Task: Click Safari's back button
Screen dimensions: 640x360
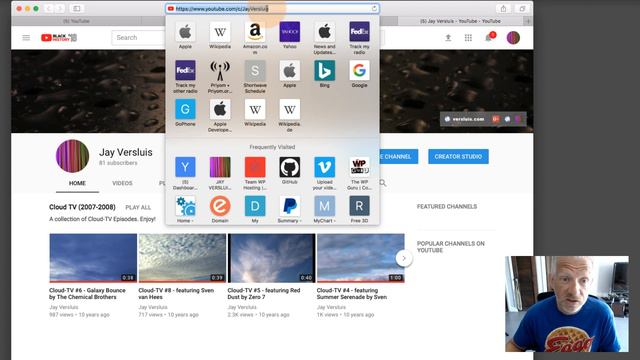Action: (48, 9)
